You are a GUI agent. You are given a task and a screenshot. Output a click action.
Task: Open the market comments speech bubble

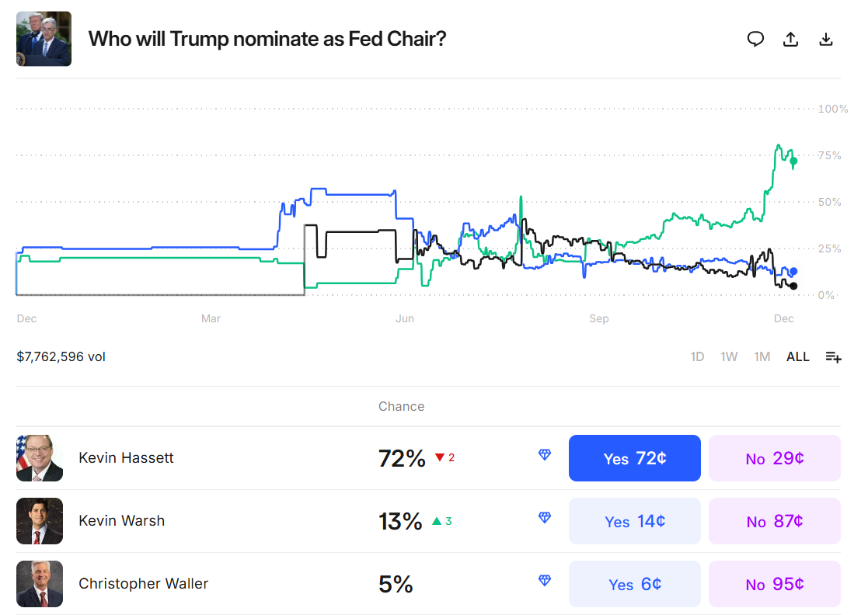click(x=755, y=38)
